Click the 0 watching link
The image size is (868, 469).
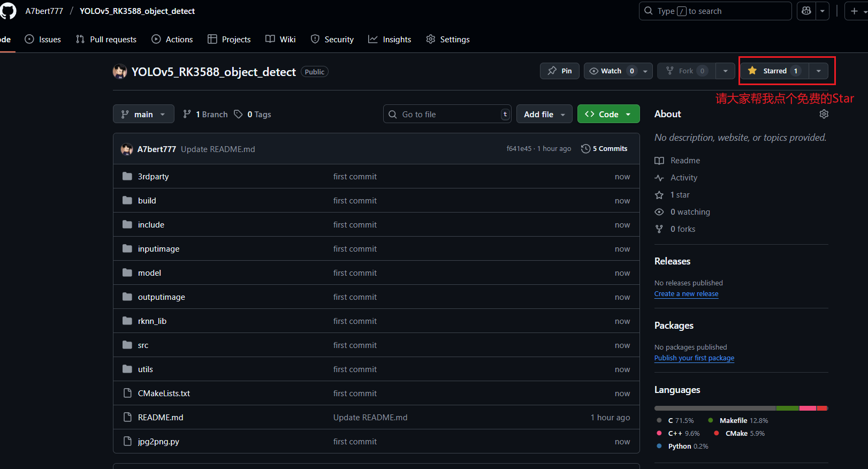(x=683, y=212)
